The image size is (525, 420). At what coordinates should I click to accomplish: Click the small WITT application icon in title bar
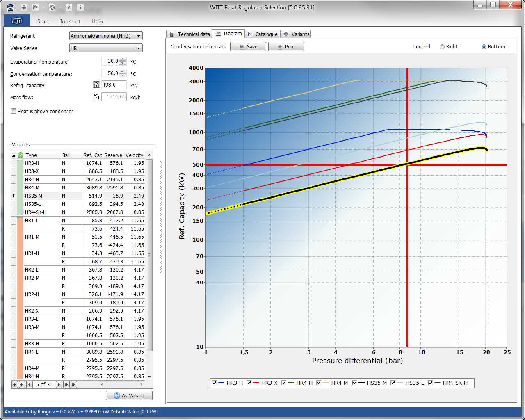(11, 7)
